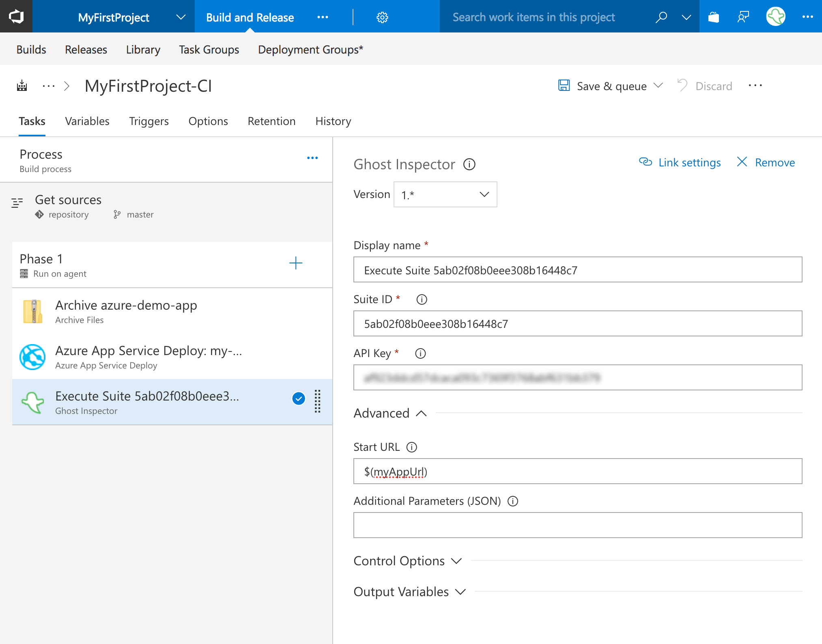Switch to the Retention tab

(x=271, y=121)
